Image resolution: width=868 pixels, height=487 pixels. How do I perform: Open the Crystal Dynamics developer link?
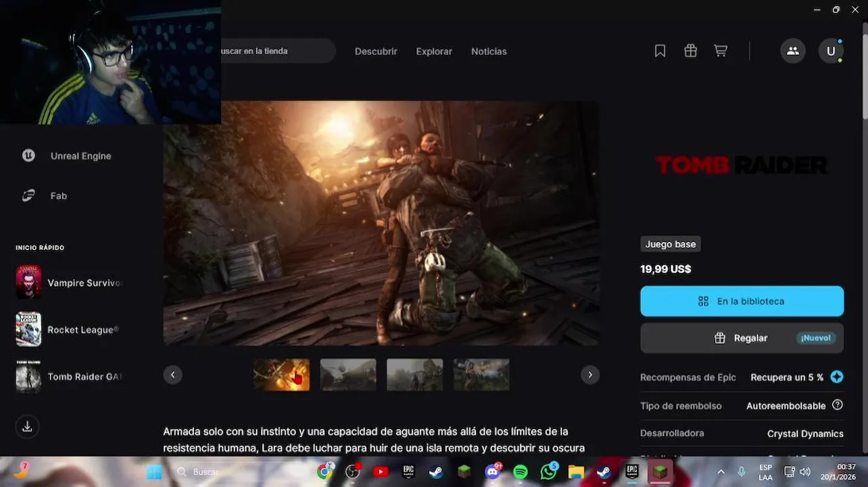tap(805, 434)
